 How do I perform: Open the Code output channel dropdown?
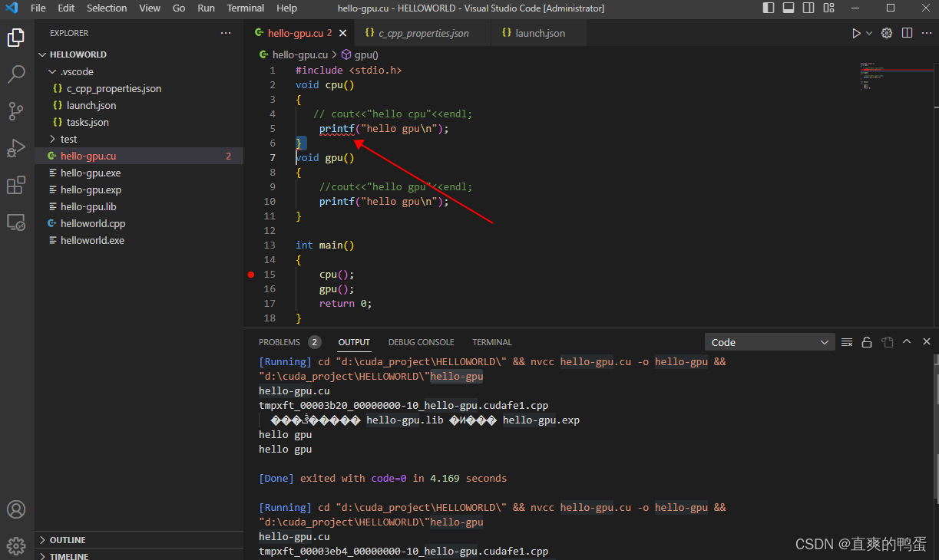[x=769, y=342]
